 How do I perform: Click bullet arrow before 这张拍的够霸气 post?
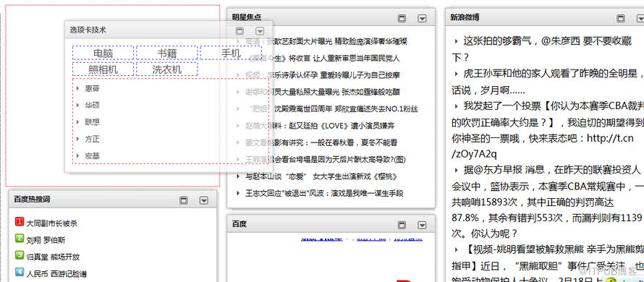click(456, 41)
